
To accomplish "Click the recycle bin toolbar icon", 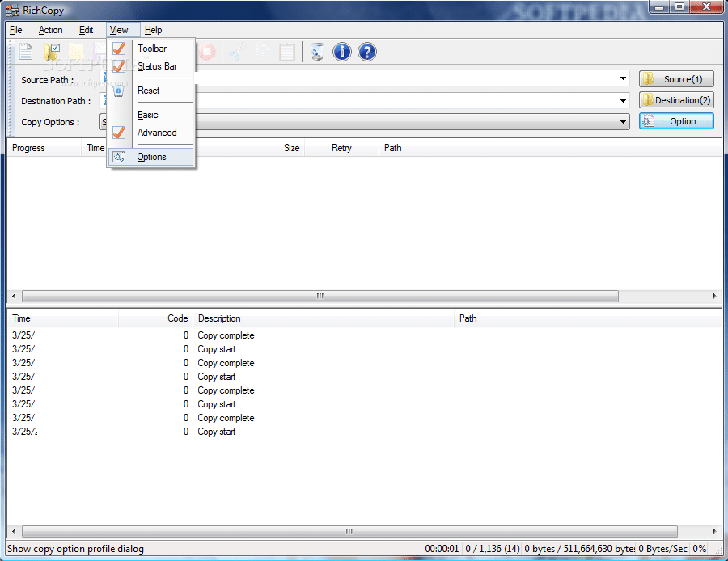I will pos(317,52).
